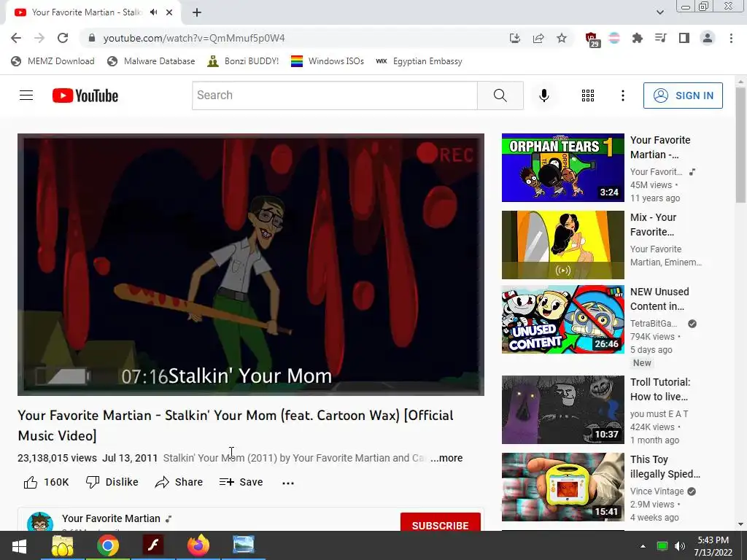Open the Bonzi BUDDY! bookmark

[243, 61]
